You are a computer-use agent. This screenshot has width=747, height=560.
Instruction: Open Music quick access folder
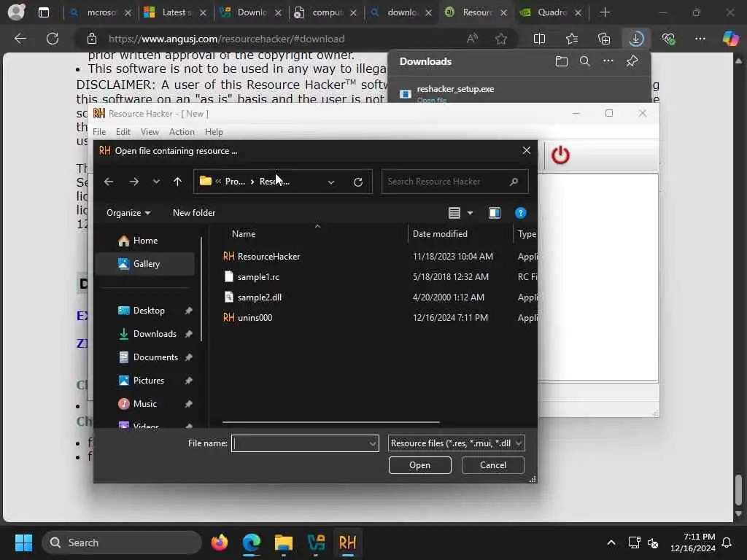click(145, 404)
